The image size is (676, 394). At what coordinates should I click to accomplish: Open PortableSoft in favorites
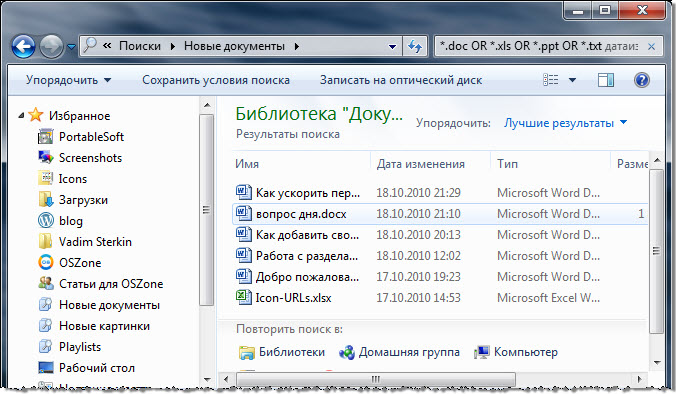[81, 137]
